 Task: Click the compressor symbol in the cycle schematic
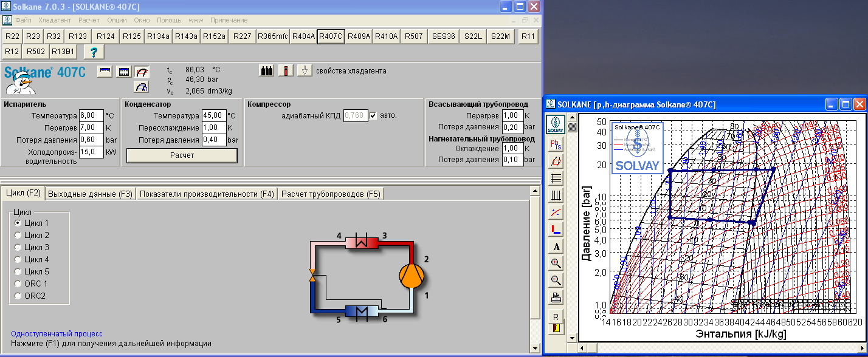412,276
